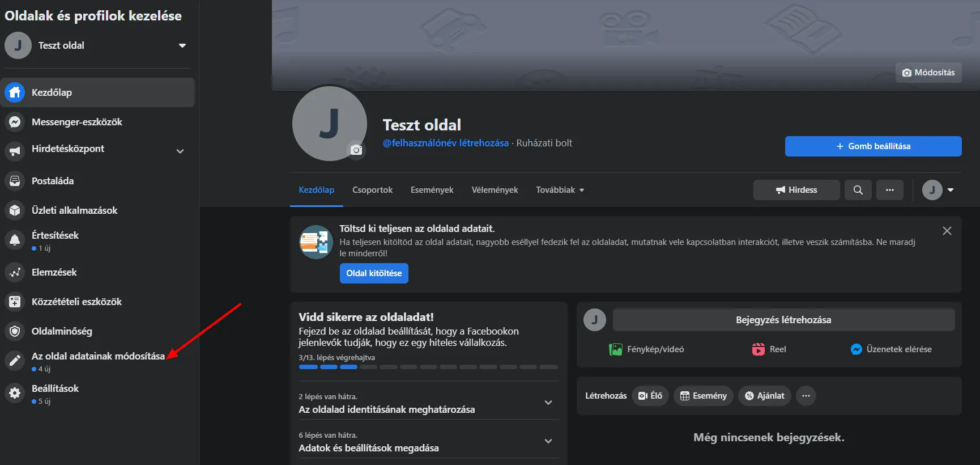
Task: Click the Hirdess button
Action: pos(796,190)
